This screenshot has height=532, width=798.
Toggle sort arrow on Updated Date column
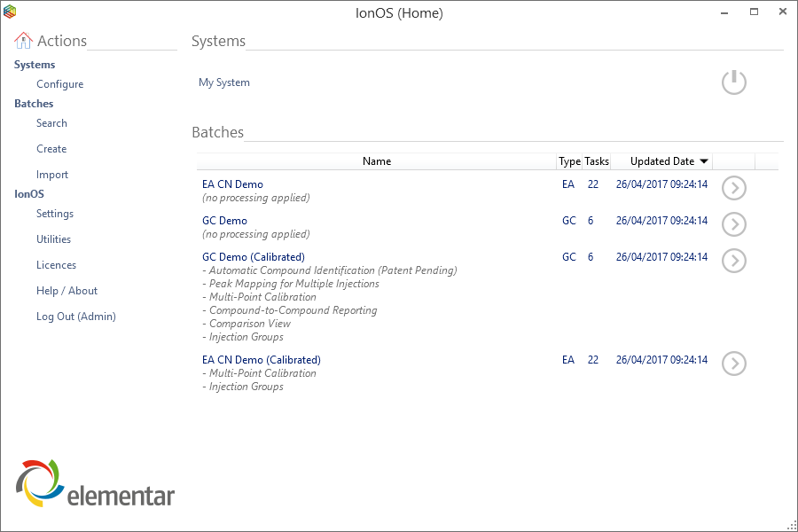pyautogui.click(x=704, y=161)
